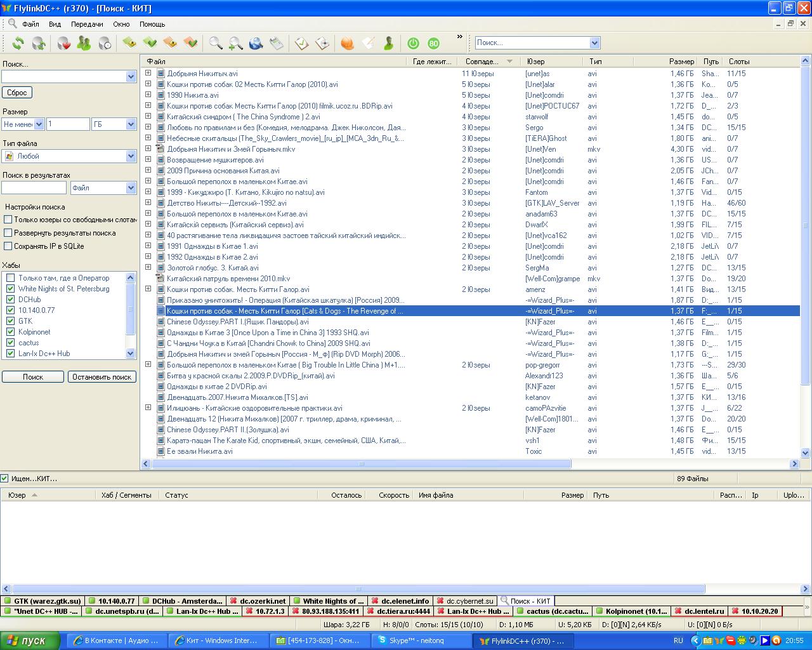This screenshot has height=650, width=812.
Task: Click the orange sheet icon with checkmark
Action: click(x=190, y=43)
